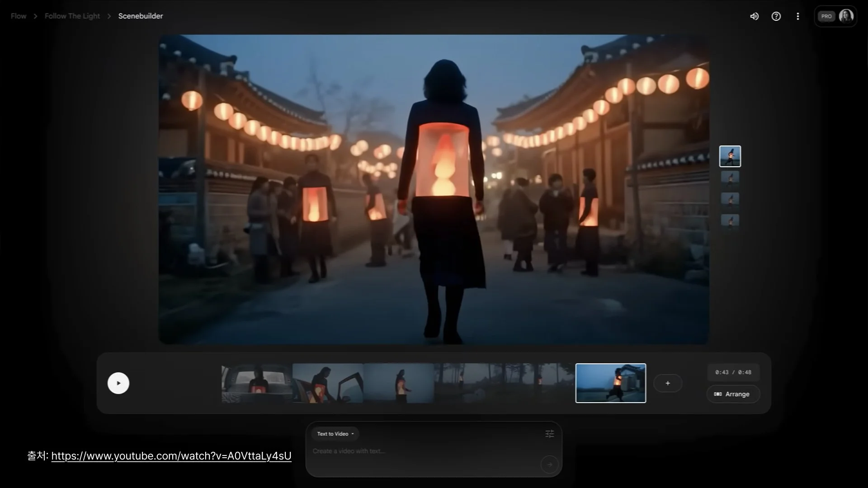
Task: Open Follow The Light breadcrumb
Action: [x=72, y=16]
